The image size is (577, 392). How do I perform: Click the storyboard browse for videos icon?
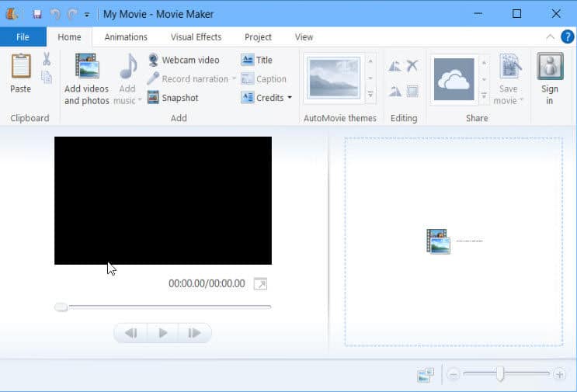tap(438, 241)
